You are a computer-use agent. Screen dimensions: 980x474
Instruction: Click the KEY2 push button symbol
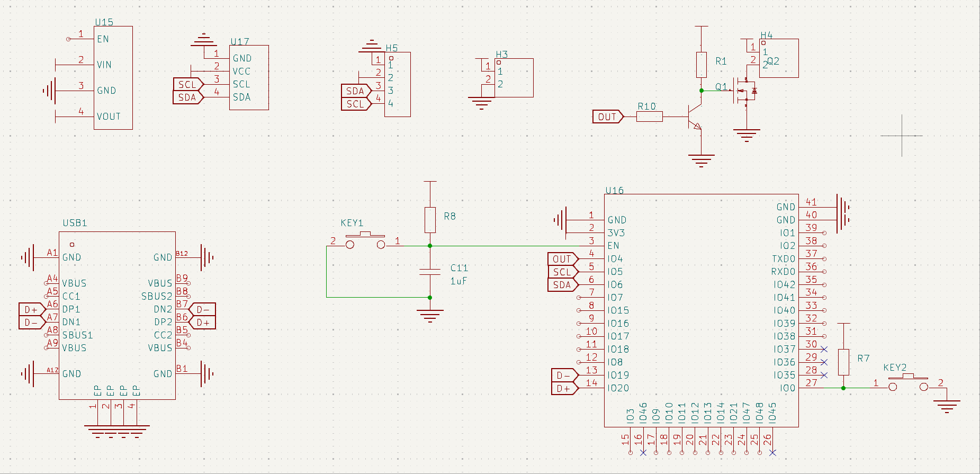pyautogui.click(x=908, y=382)
